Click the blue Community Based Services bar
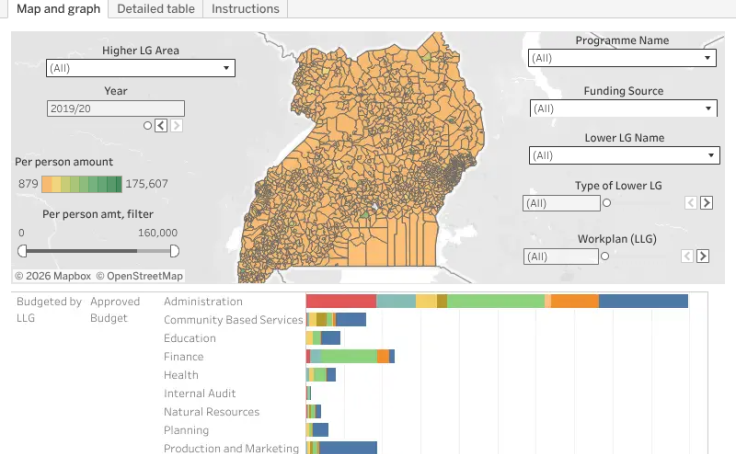Screen dimensions: 736x454 (351, 319)
